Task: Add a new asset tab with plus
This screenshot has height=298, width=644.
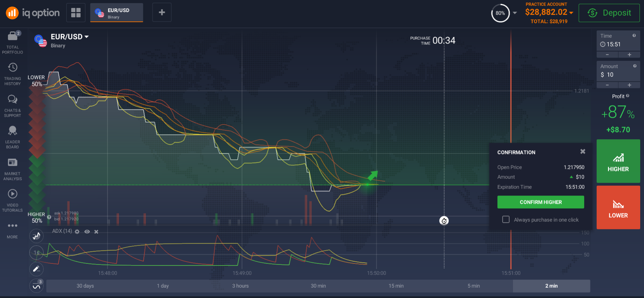Action: coord(162,12)
